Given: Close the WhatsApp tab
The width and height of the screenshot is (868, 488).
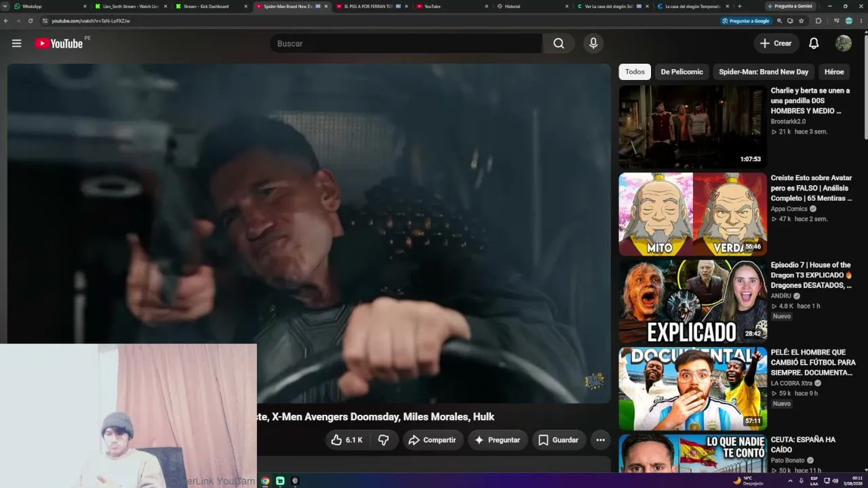Looking at the screenshot, I should click(x=85, y=6).
